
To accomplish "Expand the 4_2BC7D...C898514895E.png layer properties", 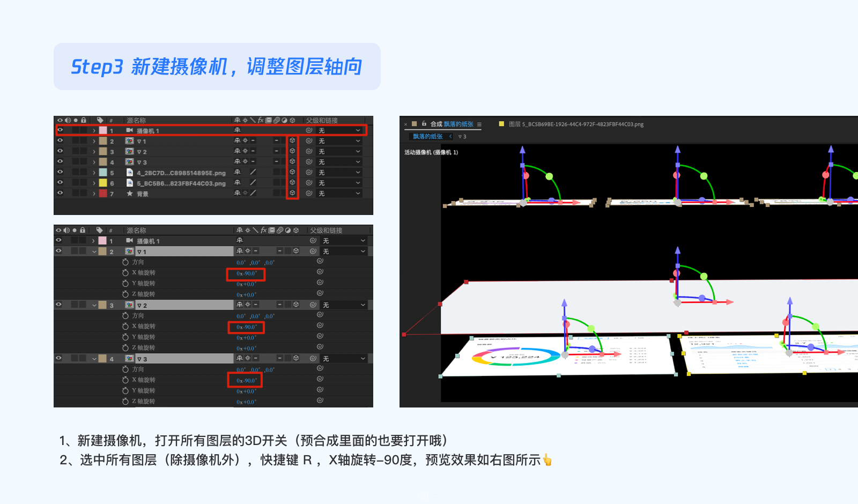I will (x=94, y=173).
